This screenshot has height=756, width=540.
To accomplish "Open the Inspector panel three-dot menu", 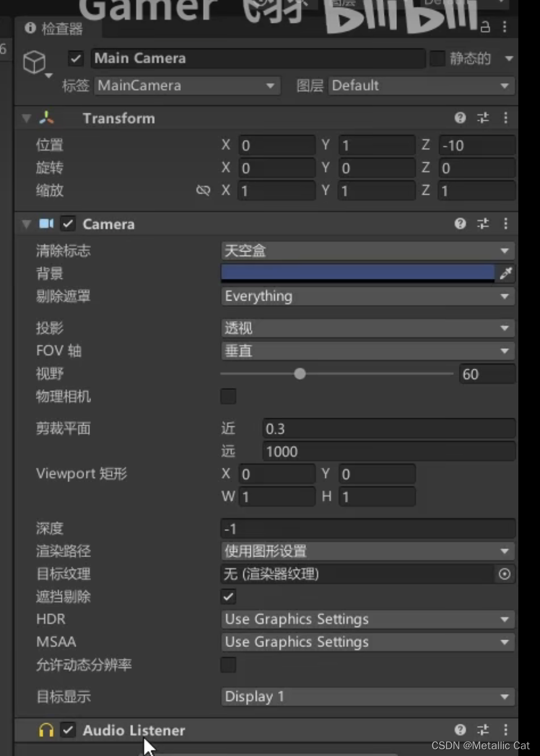I will [505, 27].
